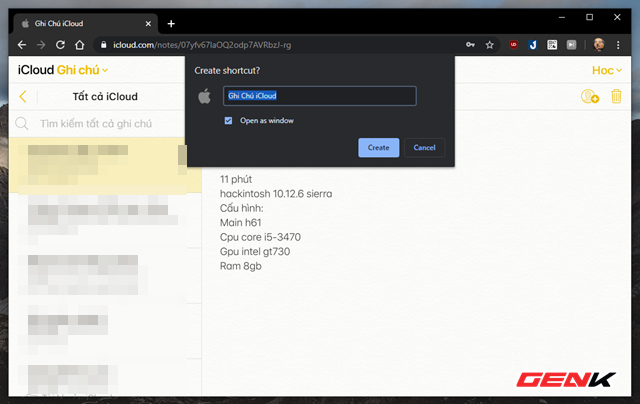Switch to the Ghi Chú iCloud tab

85,23
